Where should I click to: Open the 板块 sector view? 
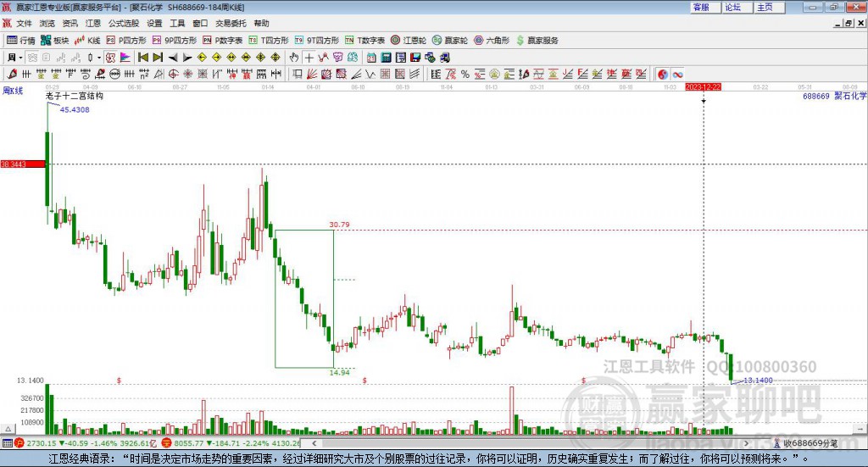pos(54,41)
